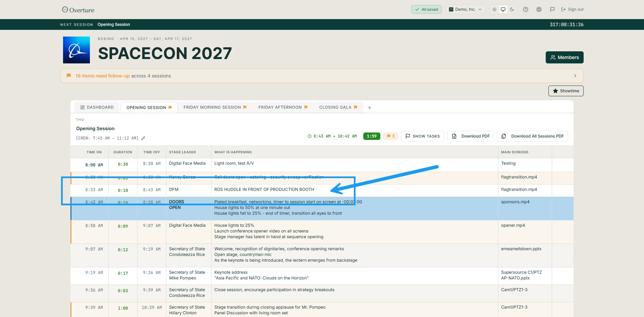
Task: Select the Opening Session tab
Action: pos(149,108)
